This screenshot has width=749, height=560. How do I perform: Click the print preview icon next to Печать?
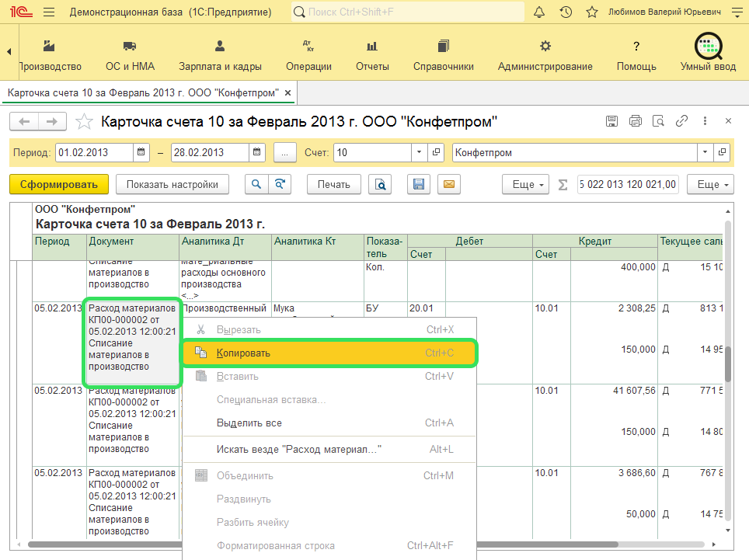[x=380, y=184]
